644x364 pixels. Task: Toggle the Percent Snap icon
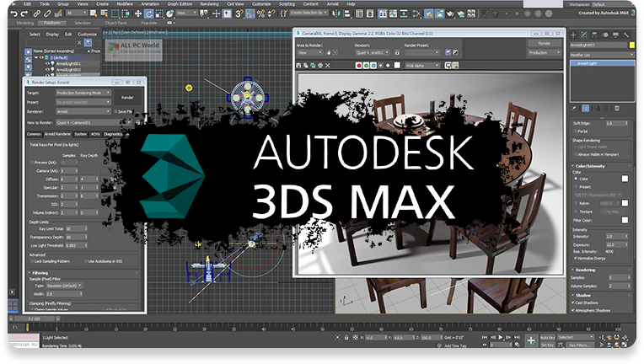(260, 14)
